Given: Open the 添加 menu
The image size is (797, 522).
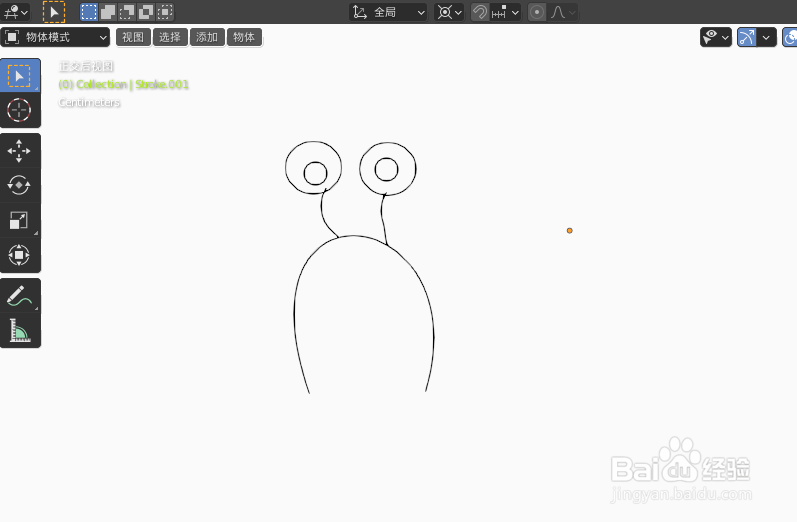Looking at the screenshot, I should (207, 37).
